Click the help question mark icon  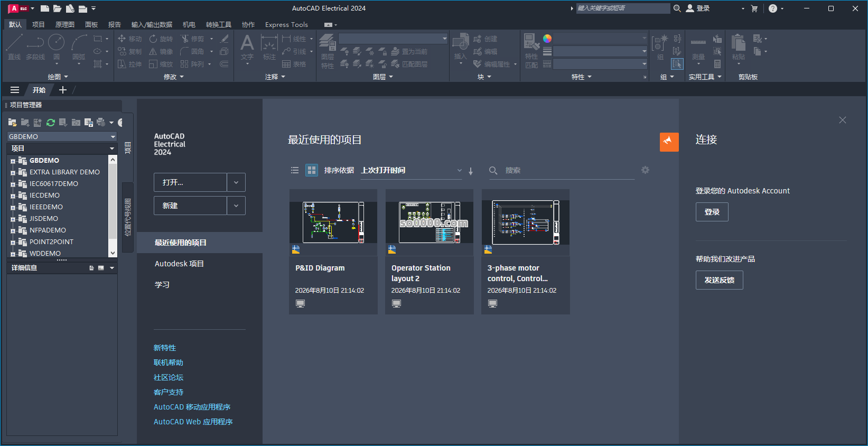pos(773,8)
